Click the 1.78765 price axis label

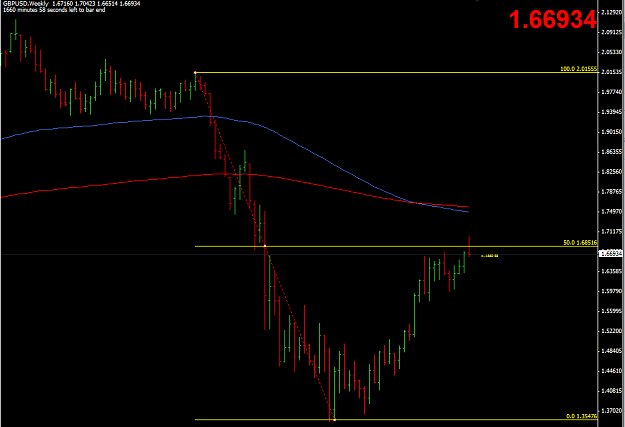coord(611,192)
